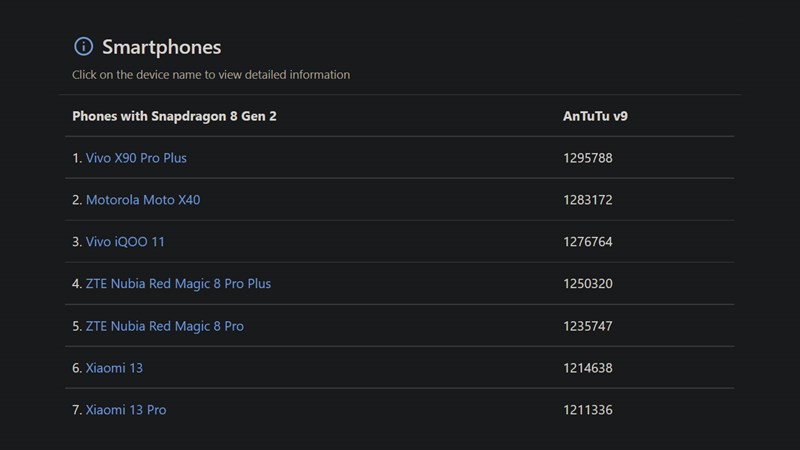The width and height of the screenshot is (800, 450).
Task: Select the score 1283172 for Moto X40
Action: pos(588,200)
